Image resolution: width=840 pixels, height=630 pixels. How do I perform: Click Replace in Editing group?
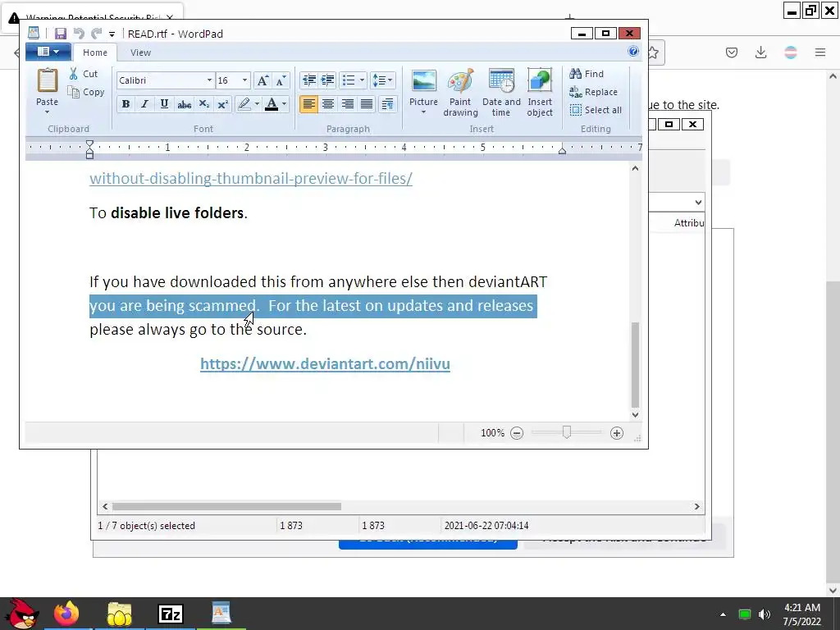593,92
